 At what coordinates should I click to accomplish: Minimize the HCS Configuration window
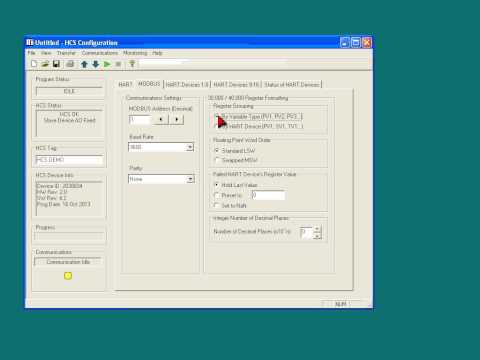(x=345, y=42)
